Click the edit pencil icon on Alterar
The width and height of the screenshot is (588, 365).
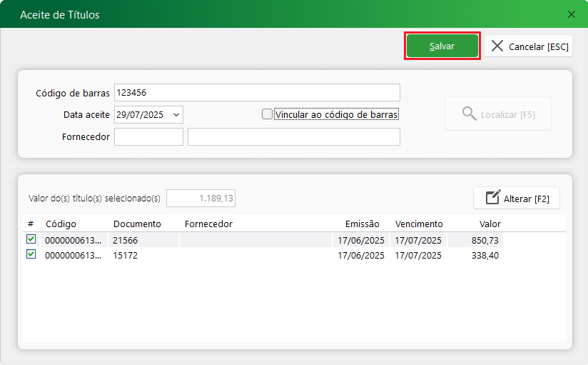click(492, 198)
